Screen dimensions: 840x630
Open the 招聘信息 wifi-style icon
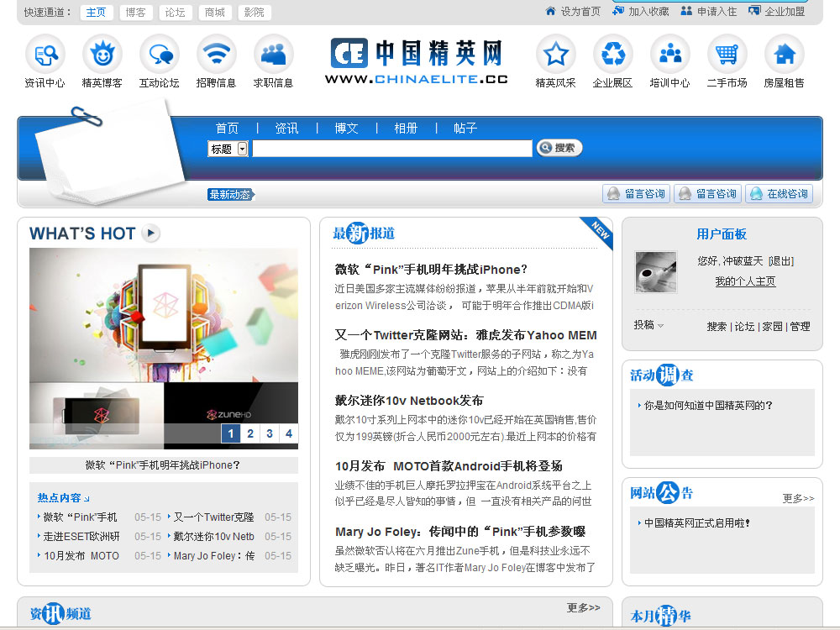coord(217,54)
